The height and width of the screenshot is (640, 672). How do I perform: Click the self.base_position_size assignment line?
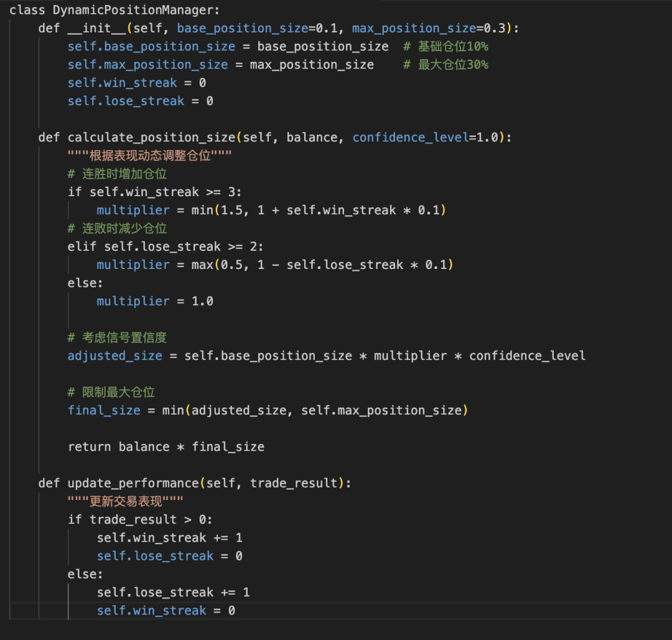pyautogui.click(x=228, y=46)
